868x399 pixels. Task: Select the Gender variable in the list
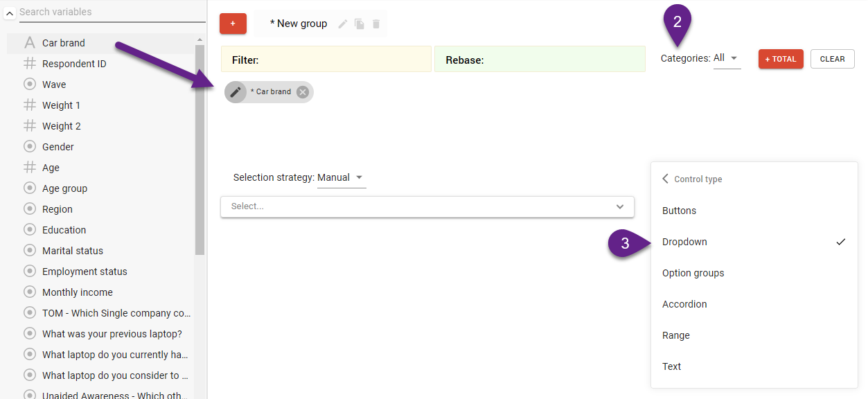[x=58, y=147]
